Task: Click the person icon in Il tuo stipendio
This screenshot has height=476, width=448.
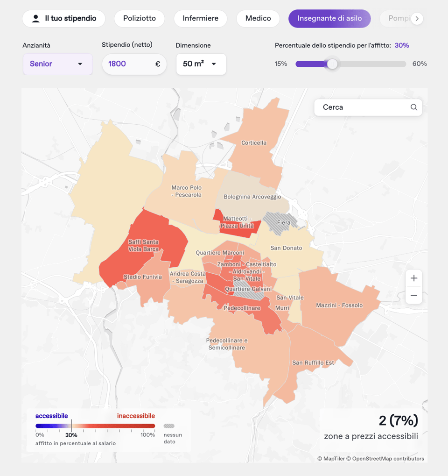Action: point(35,19)
